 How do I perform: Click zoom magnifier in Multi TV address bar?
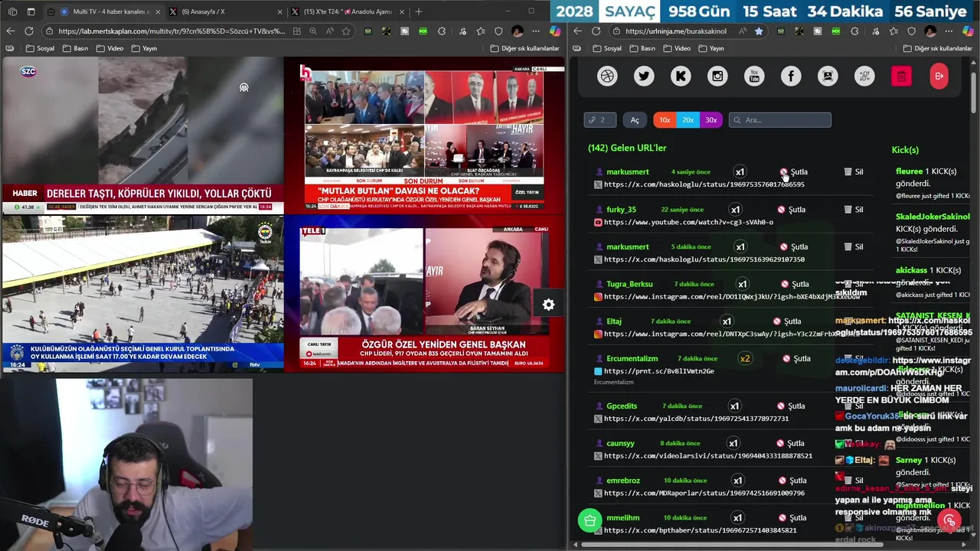[x=313, y=31]
